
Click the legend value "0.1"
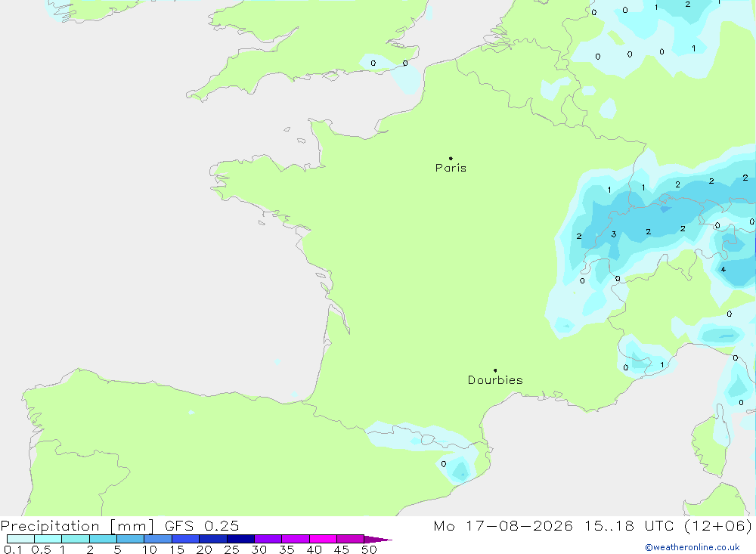[x=13, y=549]
